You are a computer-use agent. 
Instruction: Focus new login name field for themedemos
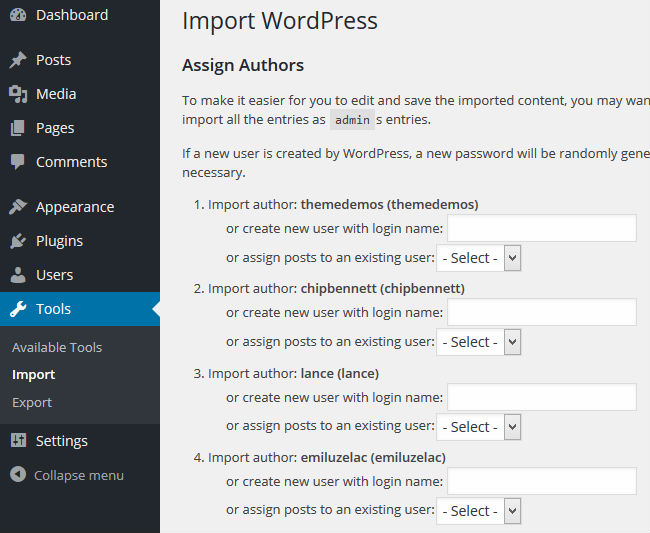click(x=542, y=228)
